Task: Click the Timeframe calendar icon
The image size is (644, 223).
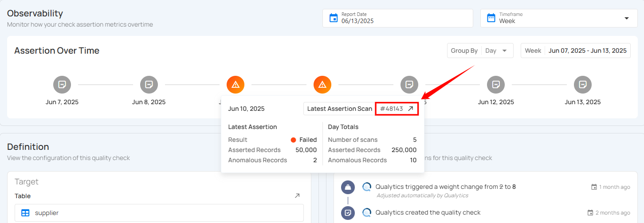Action: (491, 18)
